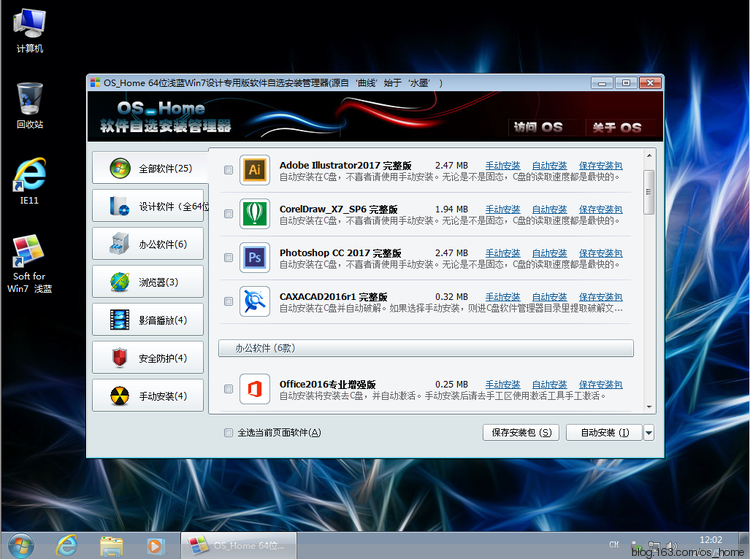Screen dimensions: 750x559
Task: Click the Photoshop CC 2017 icon
Action: pos(255,258)
